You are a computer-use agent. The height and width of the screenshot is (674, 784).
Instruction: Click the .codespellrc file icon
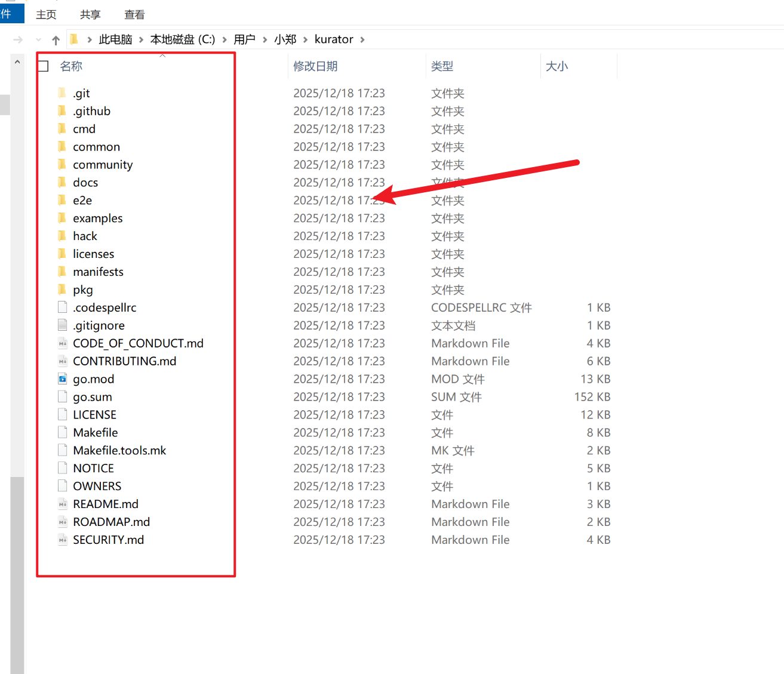pyautogui.click(x=62, y=307)
